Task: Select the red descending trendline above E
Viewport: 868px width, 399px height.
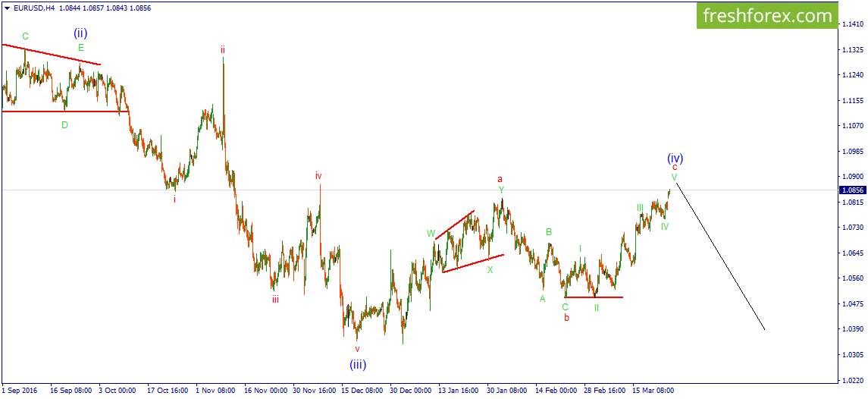Action: [51, 55]
